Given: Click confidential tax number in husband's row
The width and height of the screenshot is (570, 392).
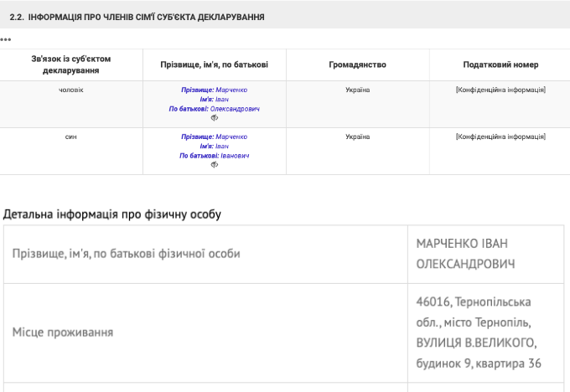Looking at the screenshot, I should point(500,90).
